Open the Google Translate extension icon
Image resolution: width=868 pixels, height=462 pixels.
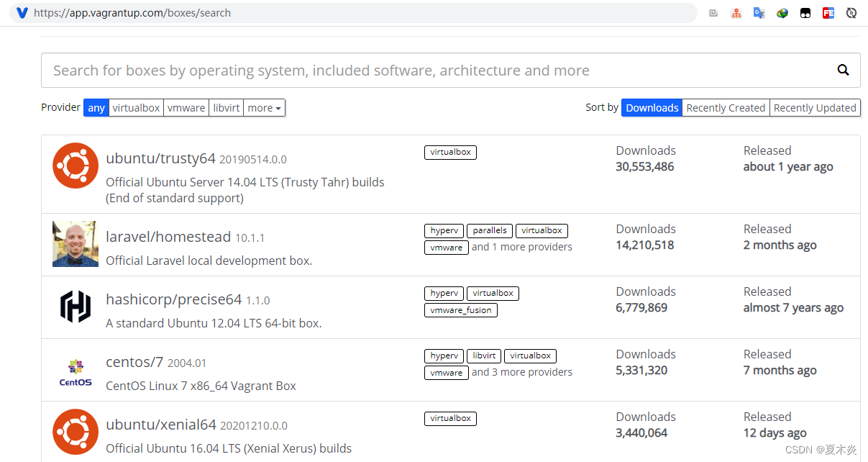coord(759,13)
